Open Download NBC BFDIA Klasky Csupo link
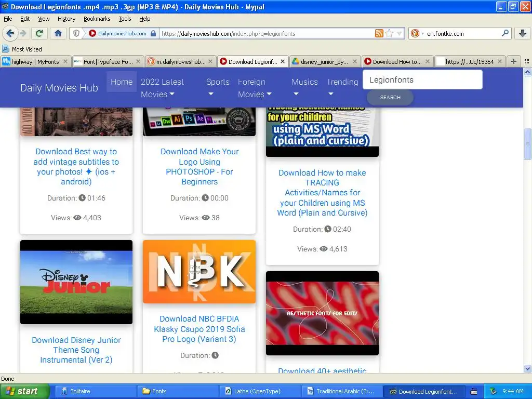 [199, 329]
